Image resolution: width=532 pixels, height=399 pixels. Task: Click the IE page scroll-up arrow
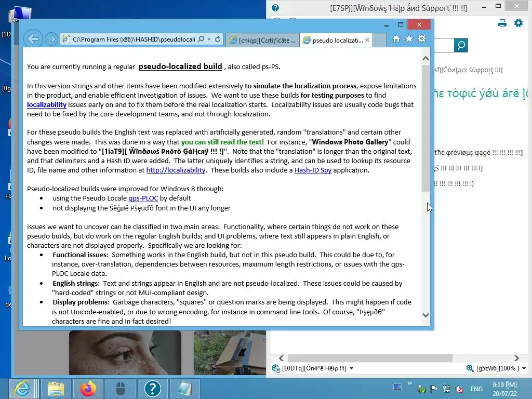(425, 59)
